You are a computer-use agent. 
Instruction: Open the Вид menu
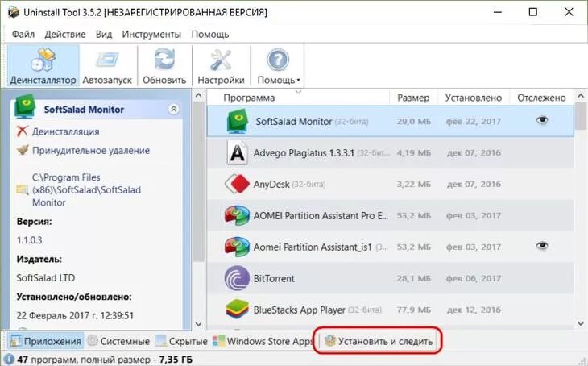tap(104, 35)
